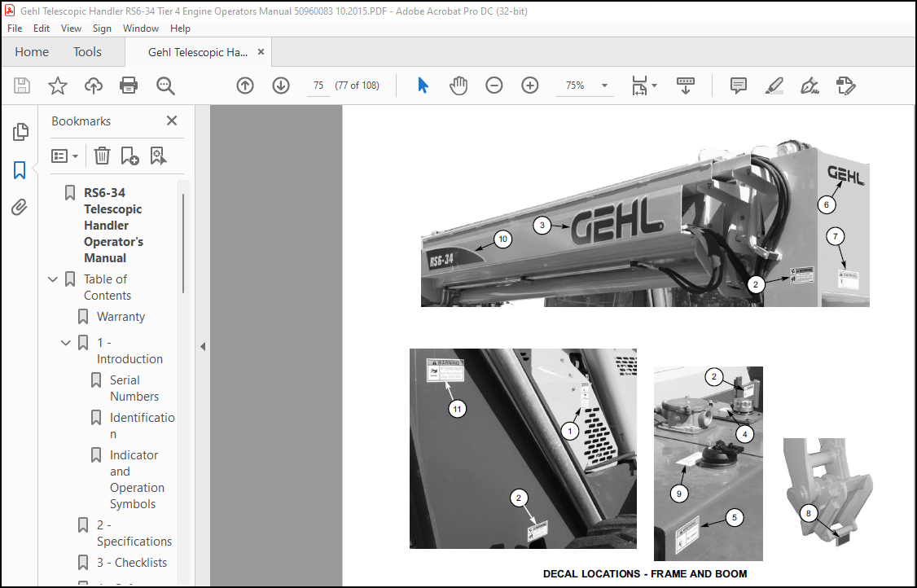Open the fit page scrolling options icon

coord(644,86)
